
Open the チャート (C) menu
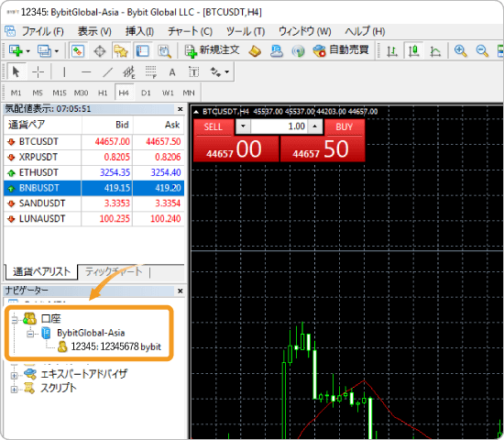pyautogui.click(x=190, y=31)
